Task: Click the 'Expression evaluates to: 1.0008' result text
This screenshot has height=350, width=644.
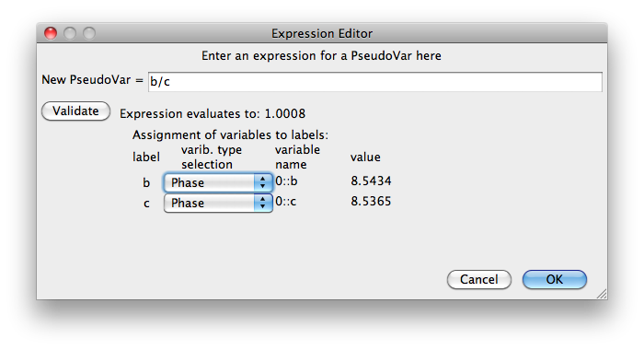Action: (x=213, y=113)
